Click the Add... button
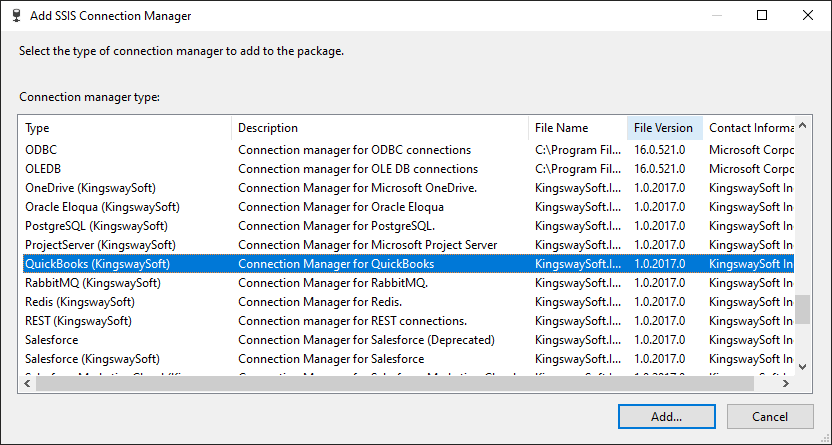The height and width of the screenshot is (445, 832). pyautogui.click(x=666, y=416)
